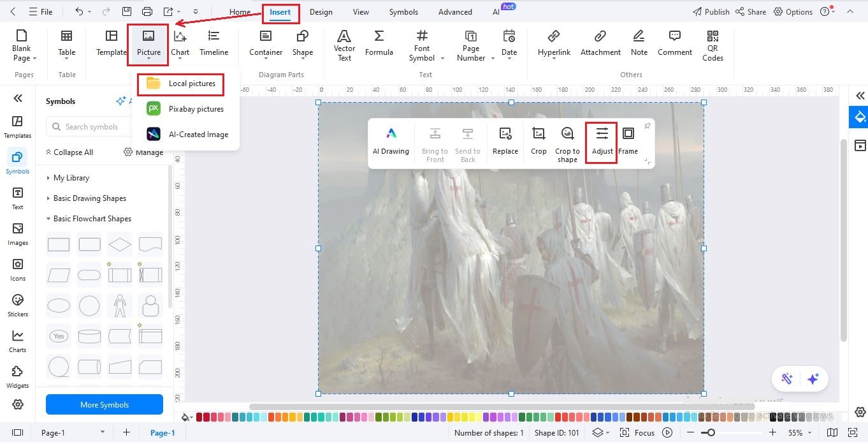This screenshot has width=868, height=442.
Task: Undo the last action
Action: point(79,11)
